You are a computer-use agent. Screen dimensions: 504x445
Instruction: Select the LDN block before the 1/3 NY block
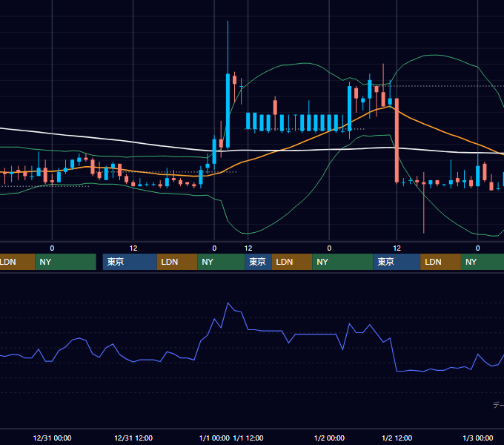[x=441, y=262]
